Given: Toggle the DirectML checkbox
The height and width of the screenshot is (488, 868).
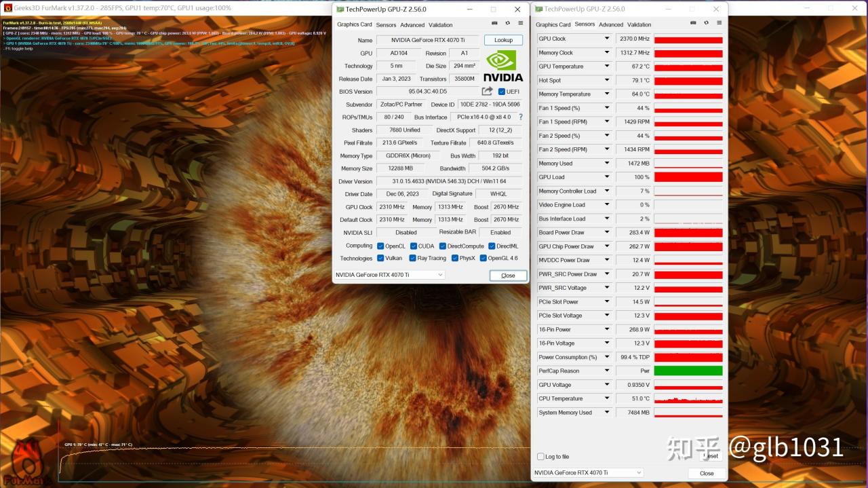Looking at the screenshot, I should pos(491,246).
